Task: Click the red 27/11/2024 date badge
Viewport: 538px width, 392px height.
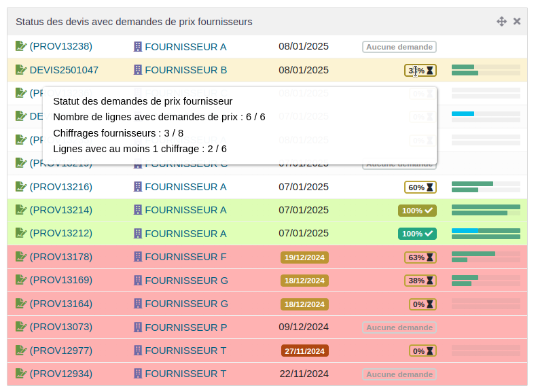Action: pos(304,351)
